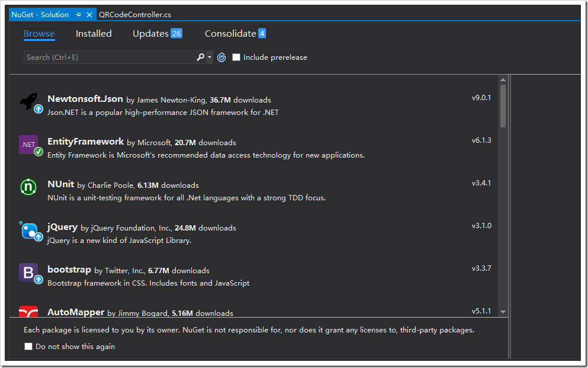Open the search options dropdown arrow
The image size is (588, 368).
[210, 57]
